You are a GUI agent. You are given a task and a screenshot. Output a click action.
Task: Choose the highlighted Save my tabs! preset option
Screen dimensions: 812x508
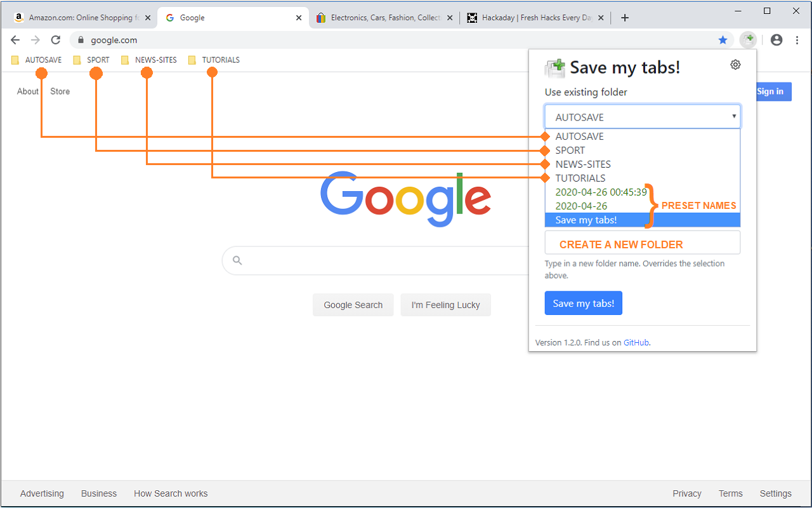coord(642,220)
